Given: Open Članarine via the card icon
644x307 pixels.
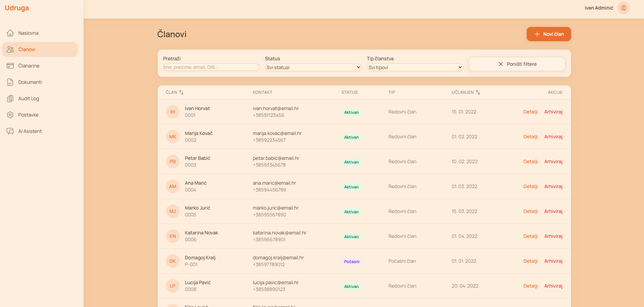Looking at the screenshot, I should (x=10, y=66).
